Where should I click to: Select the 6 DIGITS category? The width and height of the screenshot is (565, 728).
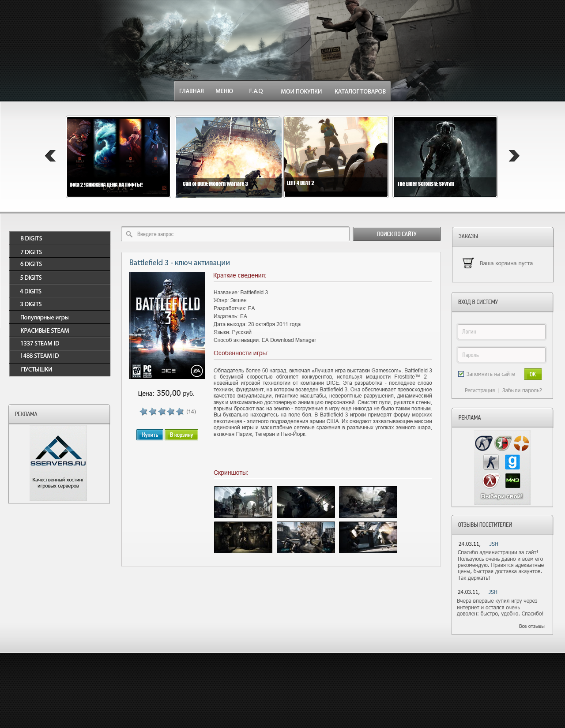(x=60, y=264)
